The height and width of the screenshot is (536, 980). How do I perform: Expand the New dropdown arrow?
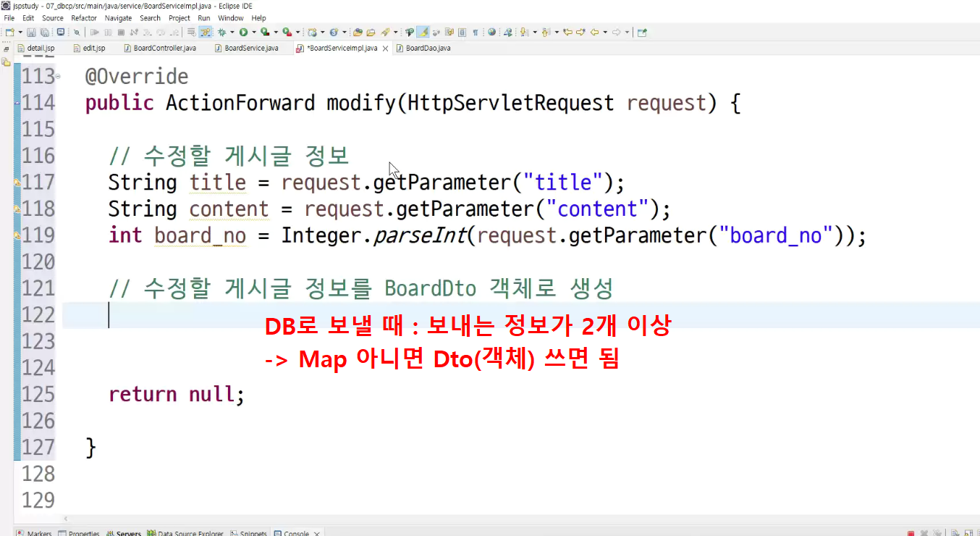[x=20, y=32]
